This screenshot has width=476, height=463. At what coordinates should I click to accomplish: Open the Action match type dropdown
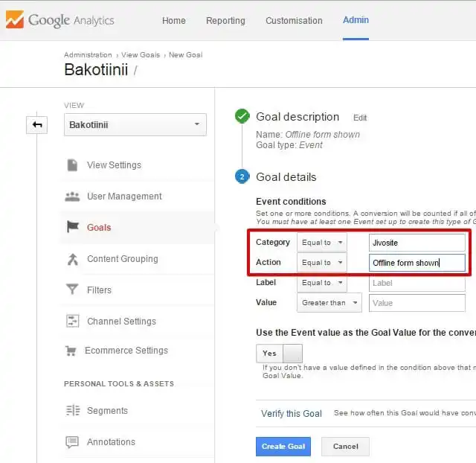321,263
